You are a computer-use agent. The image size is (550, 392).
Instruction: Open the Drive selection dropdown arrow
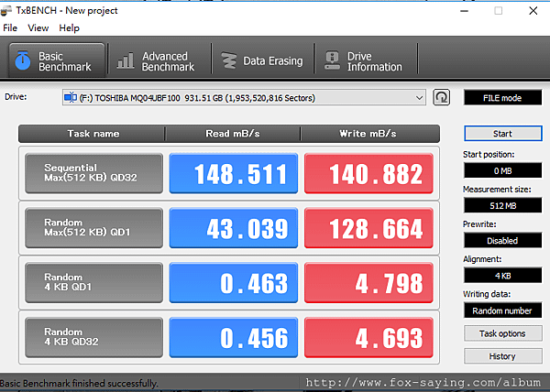click(x=419, y=98)
